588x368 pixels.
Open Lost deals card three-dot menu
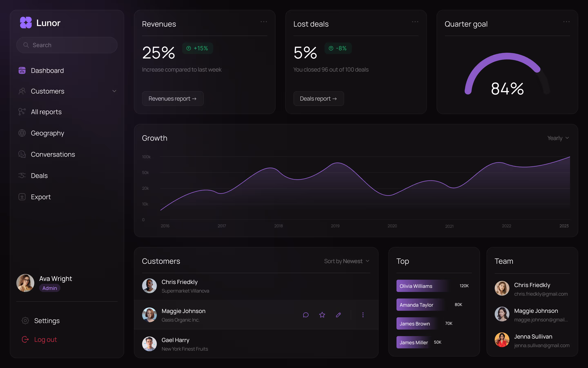[415, 22]
